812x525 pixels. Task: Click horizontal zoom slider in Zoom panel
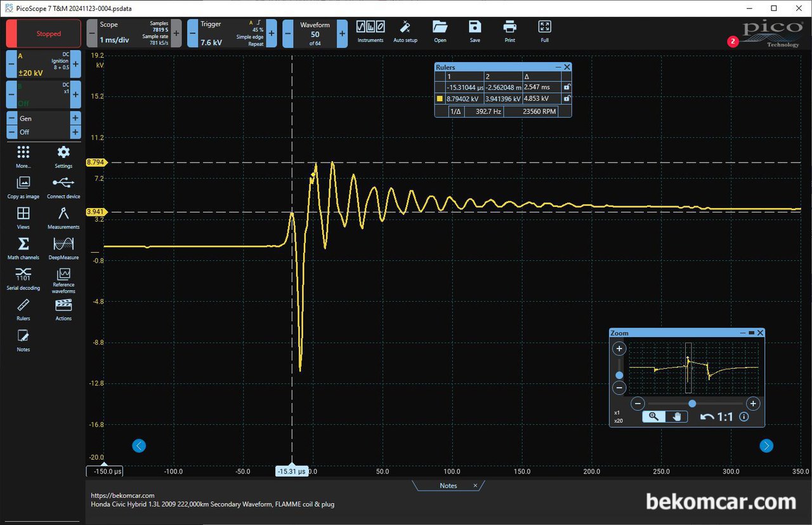pos(692,404)
